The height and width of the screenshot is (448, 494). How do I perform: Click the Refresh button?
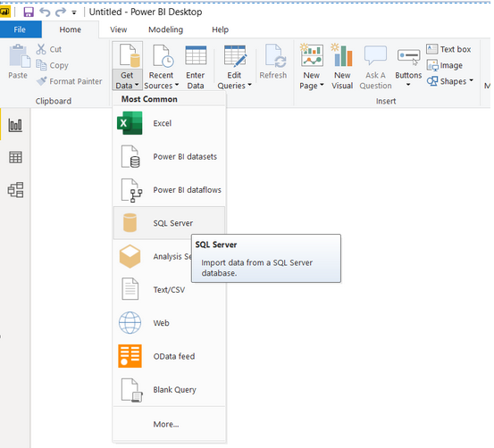(273, 62)
